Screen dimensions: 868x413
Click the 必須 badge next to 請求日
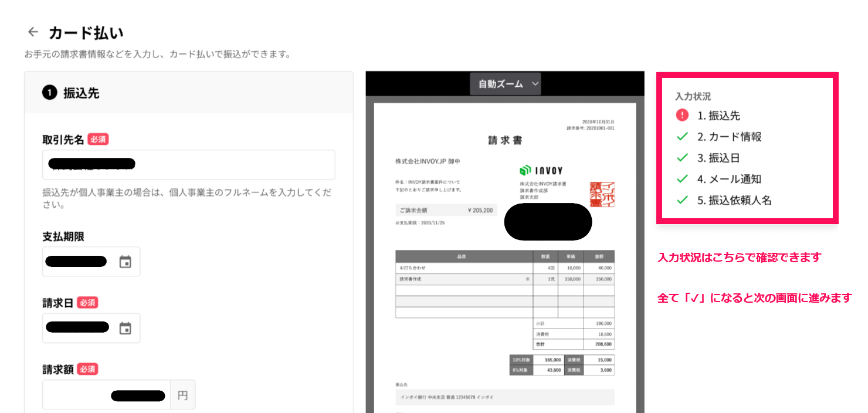click(87, 303)
